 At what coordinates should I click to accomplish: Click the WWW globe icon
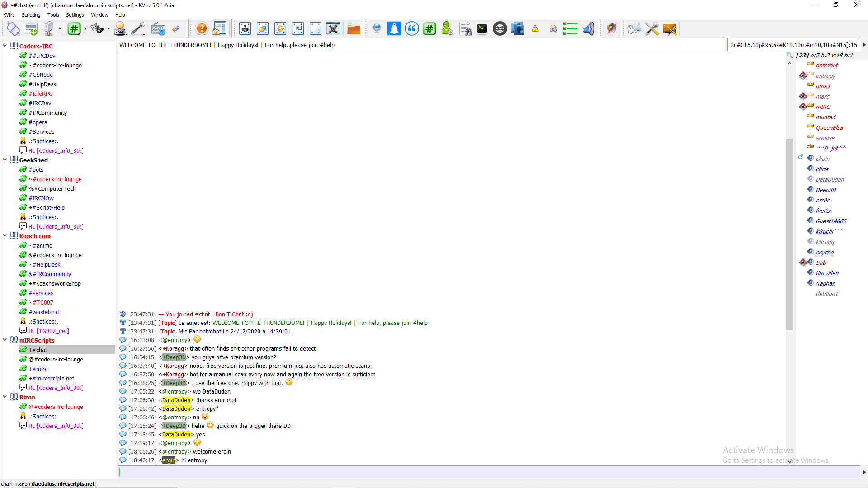click(500, 29)
